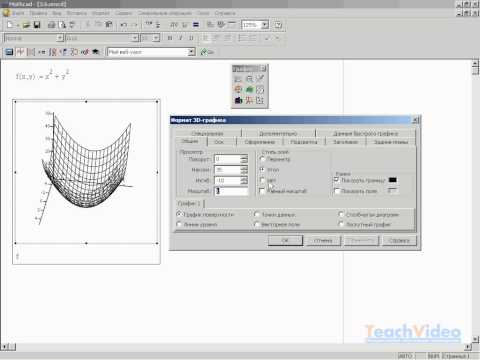Click the Print Preview icon
Screen dimensions: 480x360
tap(62, 25)
